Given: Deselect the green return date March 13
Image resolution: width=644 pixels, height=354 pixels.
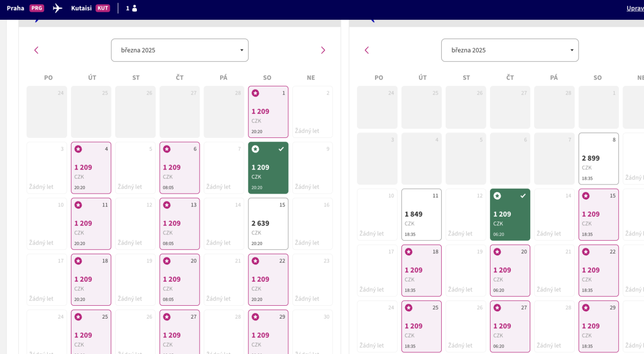Looking at the screenshot, I should click(x=510, y=215).
